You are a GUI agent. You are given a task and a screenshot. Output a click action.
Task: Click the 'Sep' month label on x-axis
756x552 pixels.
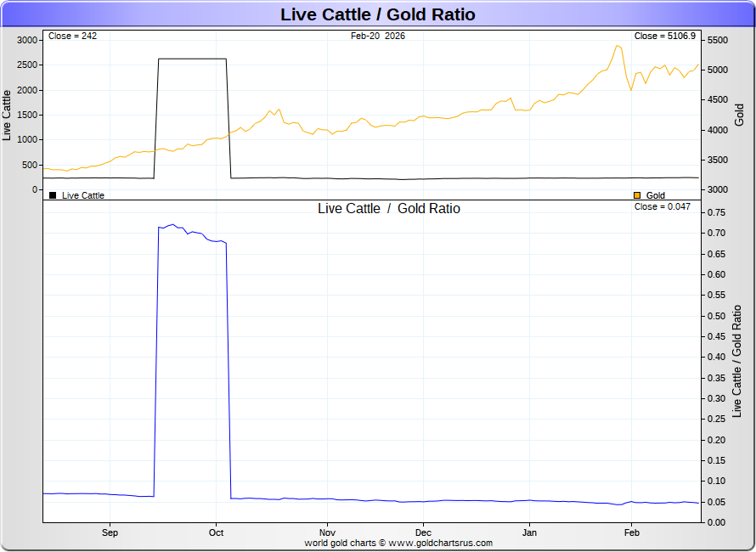pyautogui.click(x=110, y=532)
